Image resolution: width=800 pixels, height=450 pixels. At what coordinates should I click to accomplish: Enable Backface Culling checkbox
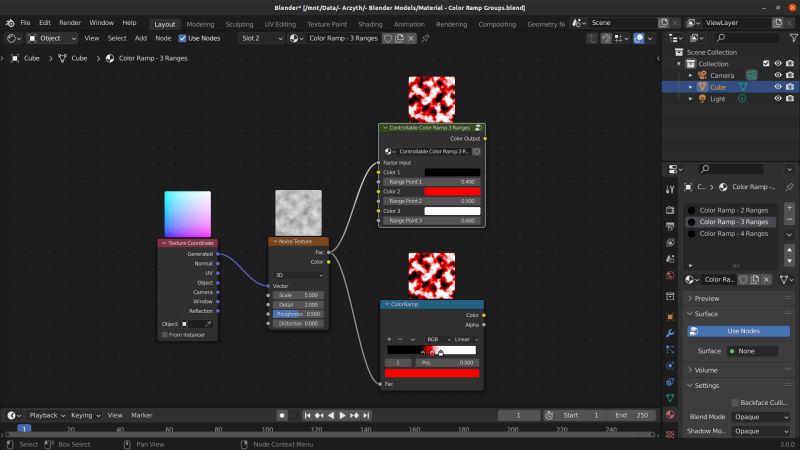(x=735, y=403)
